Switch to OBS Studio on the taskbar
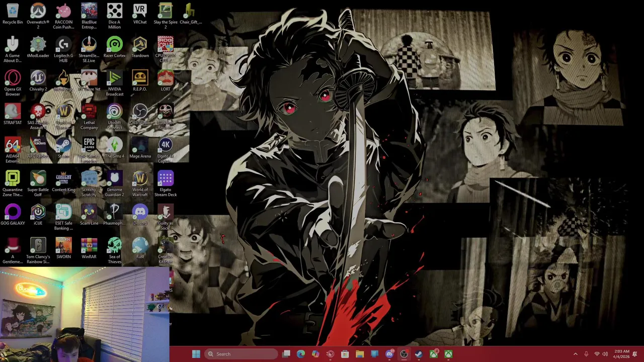This screenshot has height=362, width=644. click(404, 354)
